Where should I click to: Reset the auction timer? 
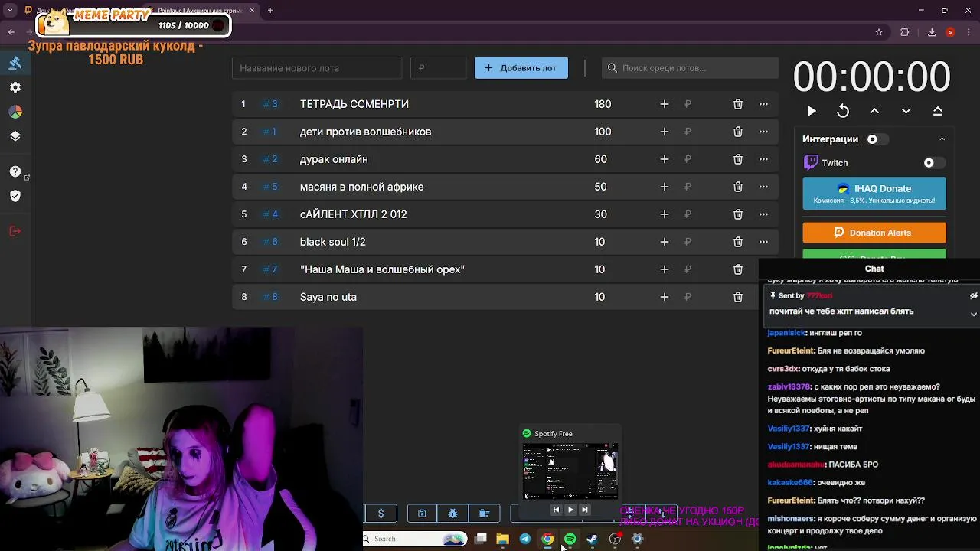point(843,111)
